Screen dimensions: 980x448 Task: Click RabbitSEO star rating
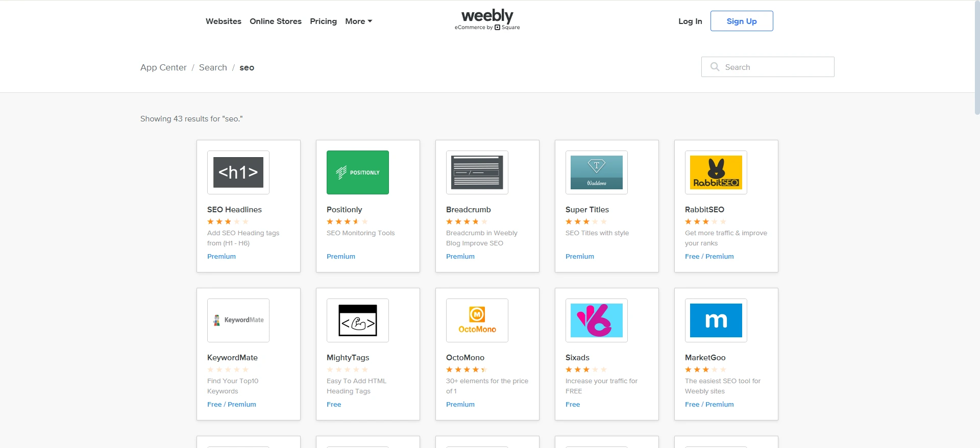705,221
